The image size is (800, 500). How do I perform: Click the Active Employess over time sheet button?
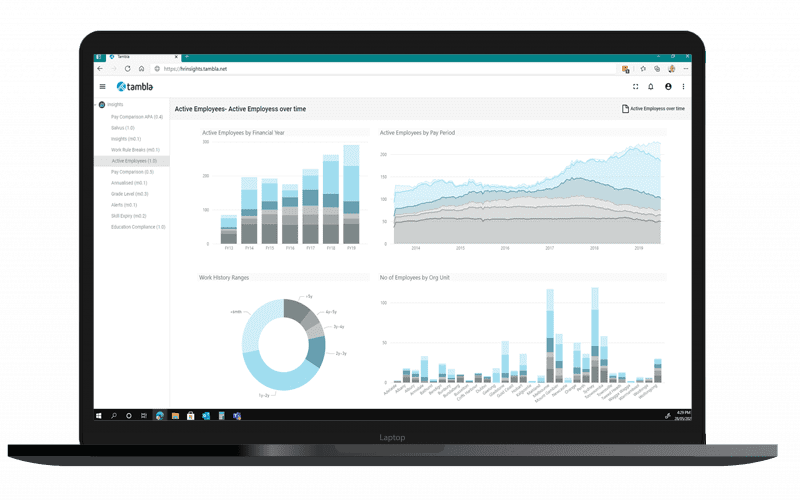click(x=653, y=109)
